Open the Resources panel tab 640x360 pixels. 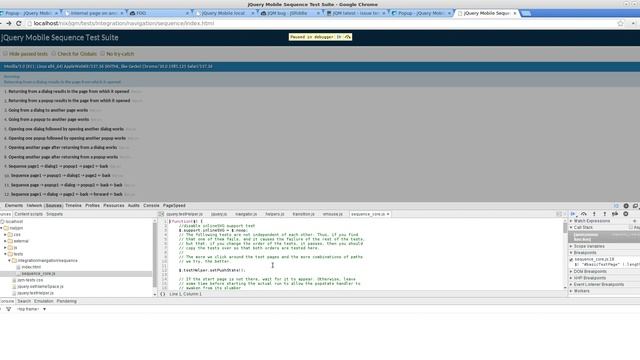coord(114,206)
